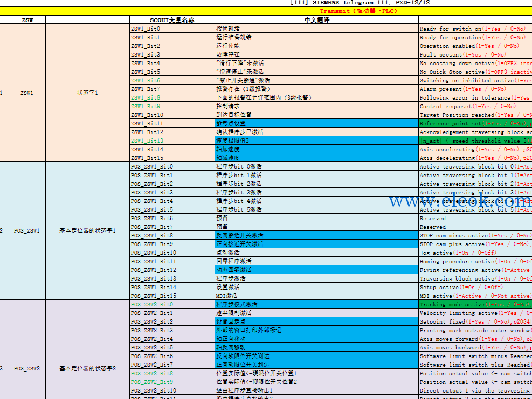Viewport: 532px width, 399px height.
Task: Click the '轴正向移动' blue cell
Action: (316, 339)
